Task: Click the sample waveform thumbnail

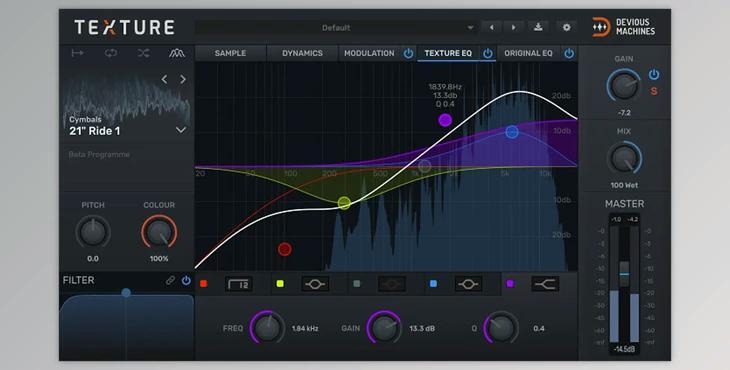Action: coord(127,100)
